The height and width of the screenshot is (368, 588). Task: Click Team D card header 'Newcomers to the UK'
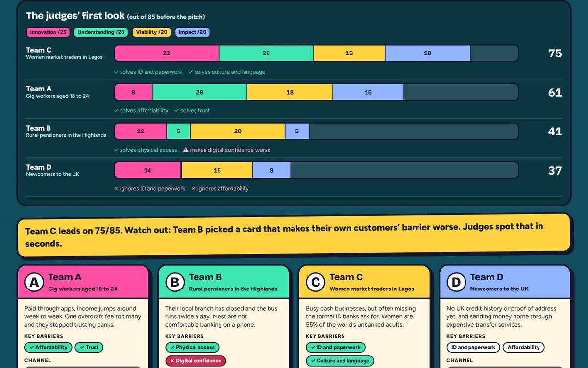click(499, 289)
